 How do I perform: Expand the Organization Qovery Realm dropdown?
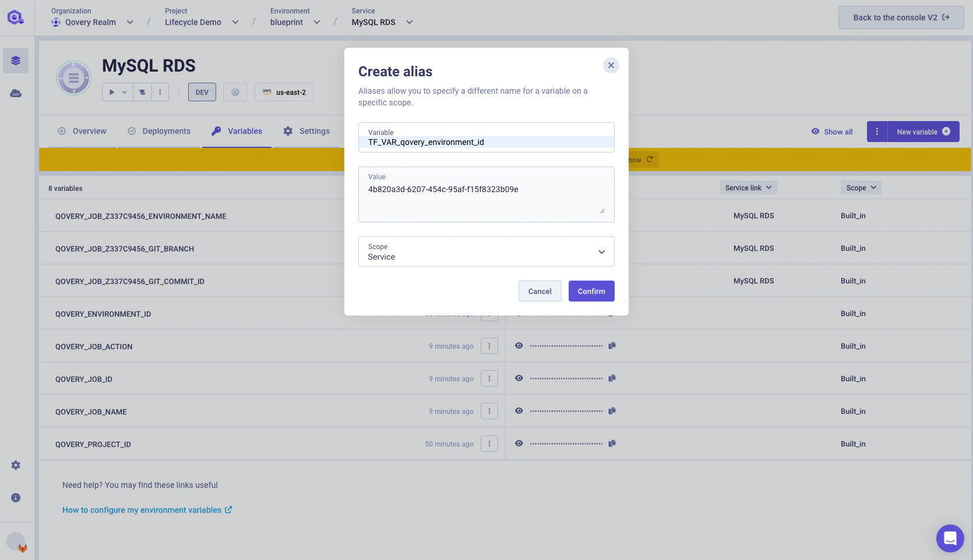pyautogui.click(x=130, y=22)
